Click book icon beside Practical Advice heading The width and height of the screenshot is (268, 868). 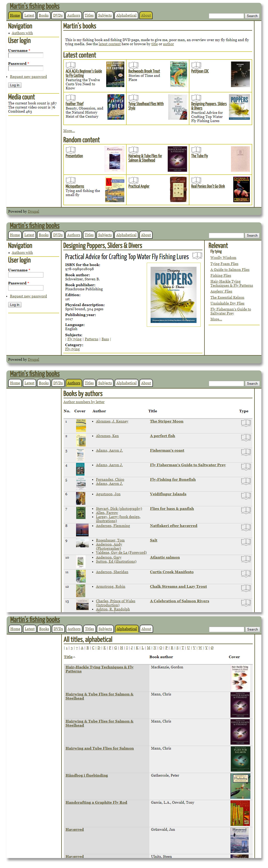(197, 256)
